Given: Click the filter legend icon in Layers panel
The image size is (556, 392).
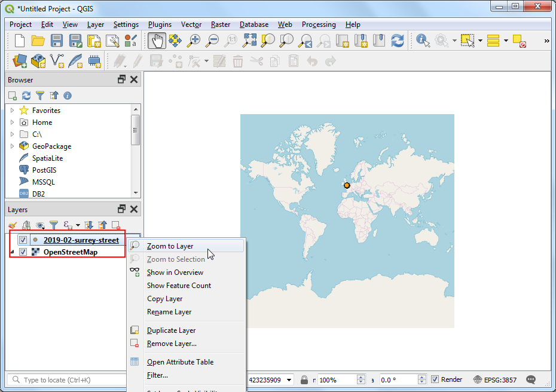Looking at the screenshot, I should (x=54, y=225).
